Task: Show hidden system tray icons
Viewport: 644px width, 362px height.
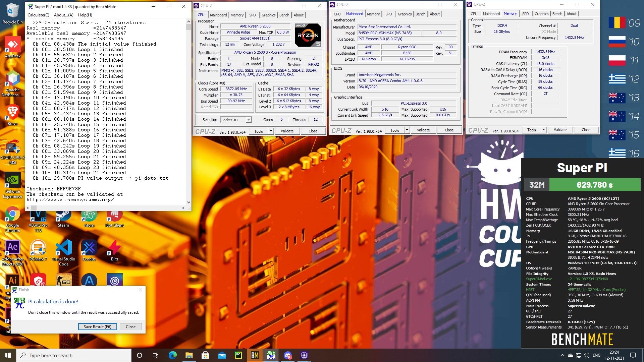Action: coord(562,355)
